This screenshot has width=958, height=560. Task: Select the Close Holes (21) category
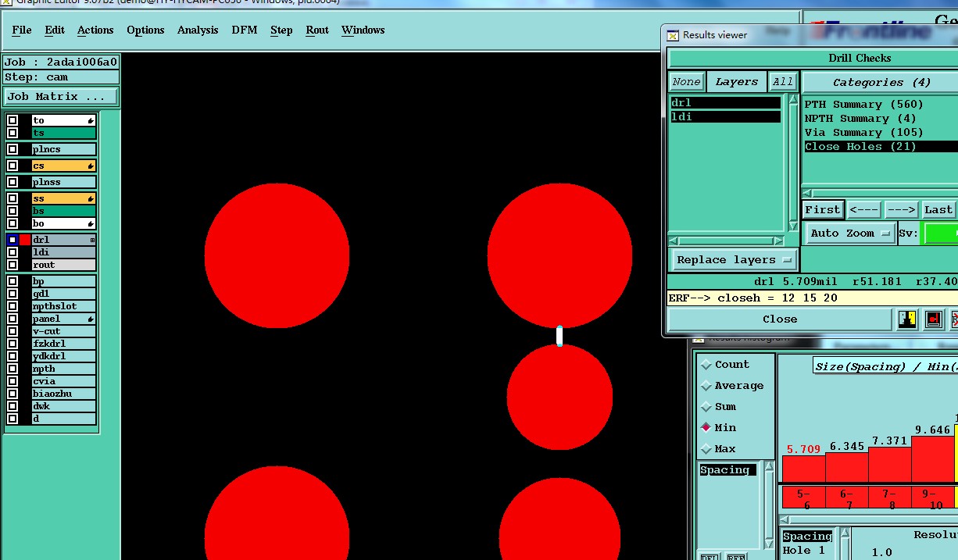point(881,146)
